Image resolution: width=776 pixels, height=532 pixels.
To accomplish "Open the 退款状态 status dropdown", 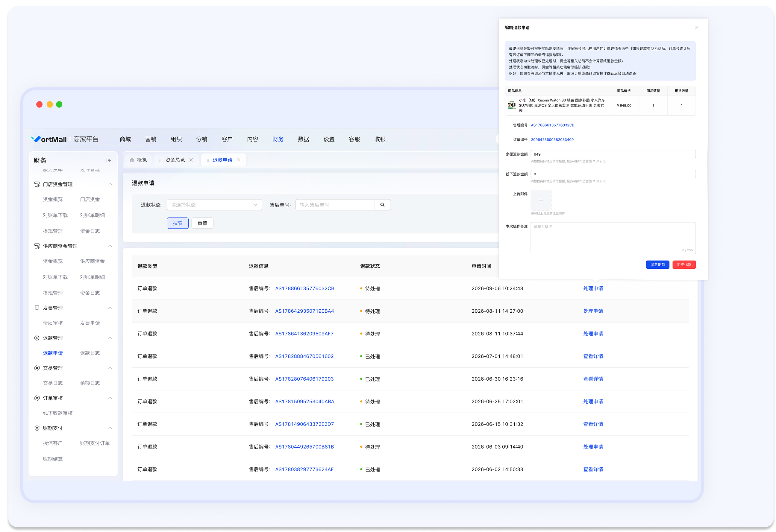I will (214, 205).
